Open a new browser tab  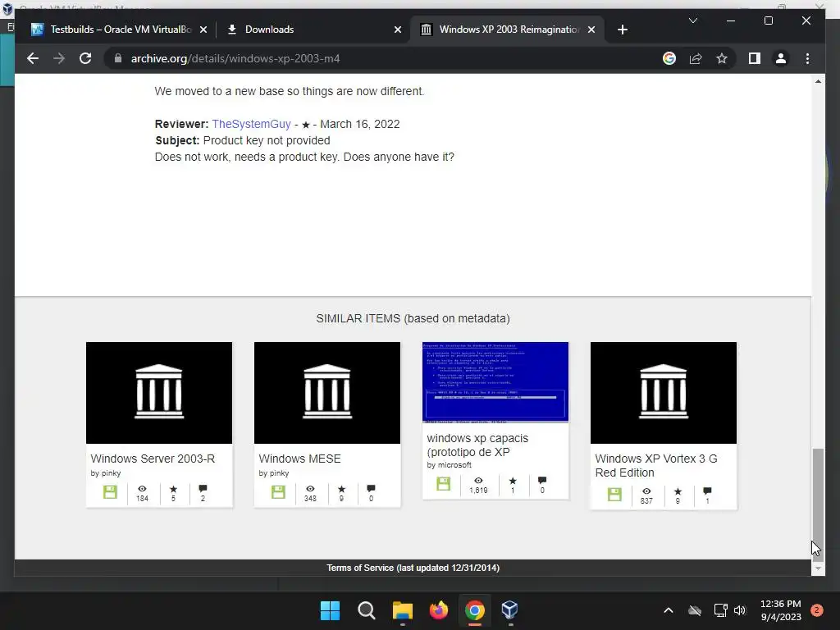(x=622, y=30)
